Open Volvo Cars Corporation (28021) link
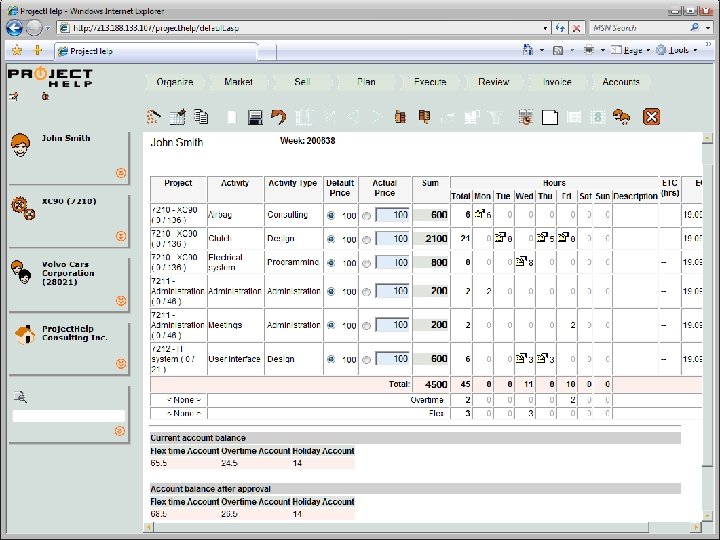 [x=68, y=273]
